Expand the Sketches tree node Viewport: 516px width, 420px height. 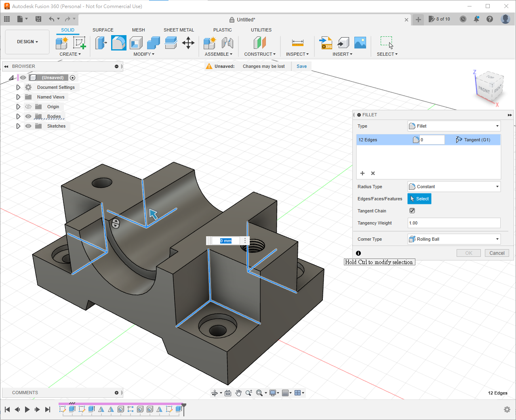pyautogui.click(x=18, y=126)
